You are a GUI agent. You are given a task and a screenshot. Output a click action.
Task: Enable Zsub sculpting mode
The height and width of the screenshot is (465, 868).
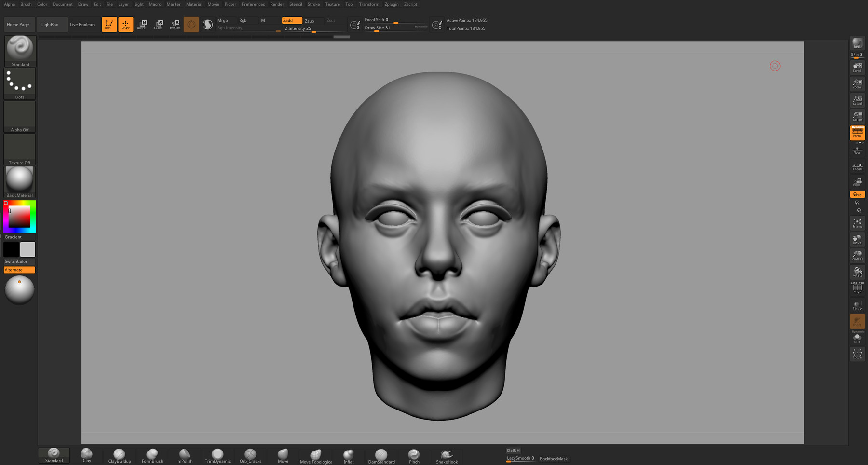pyautogui.click(x=310, y=20)
